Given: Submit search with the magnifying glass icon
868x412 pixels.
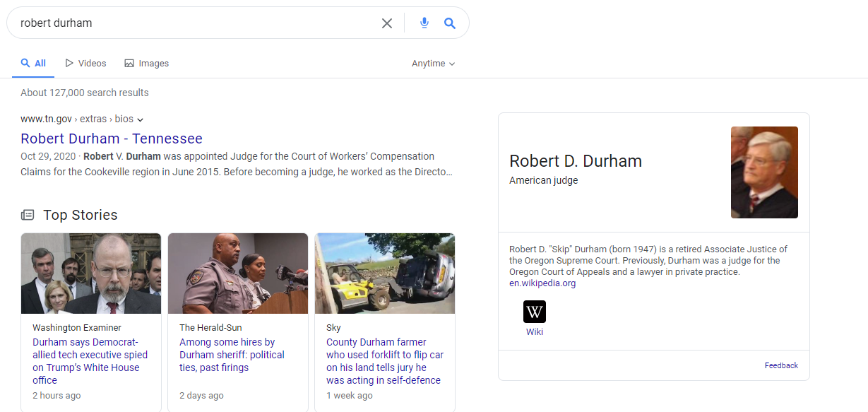Looking at the screenshot, I should coord(450,23).
